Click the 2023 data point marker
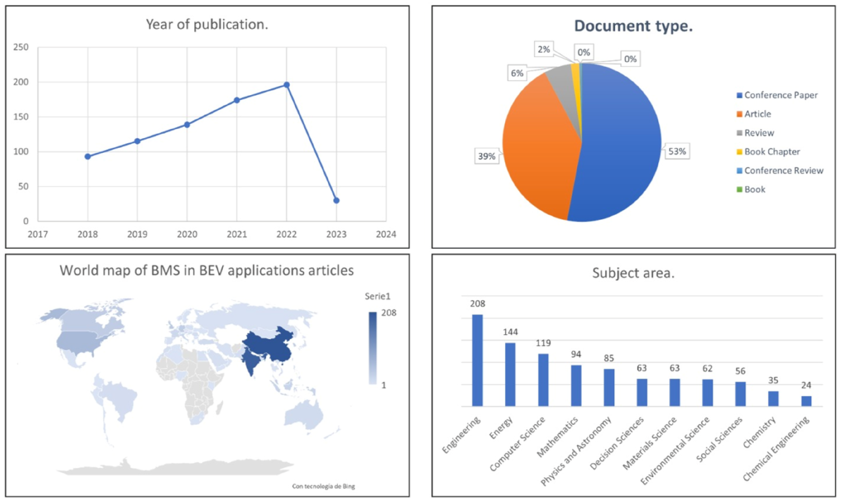 [x=336, y=201]
